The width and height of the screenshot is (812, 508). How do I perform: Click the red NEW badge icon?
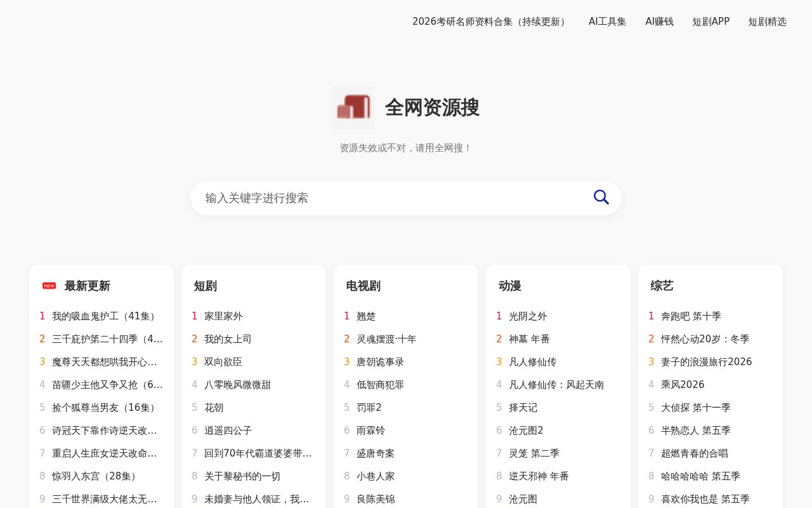[x=49, y=286]
